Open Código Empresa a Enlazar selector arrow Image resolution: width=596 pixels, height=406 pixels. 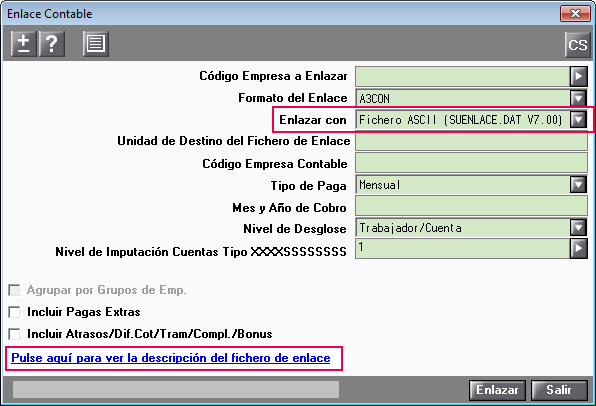579,76
